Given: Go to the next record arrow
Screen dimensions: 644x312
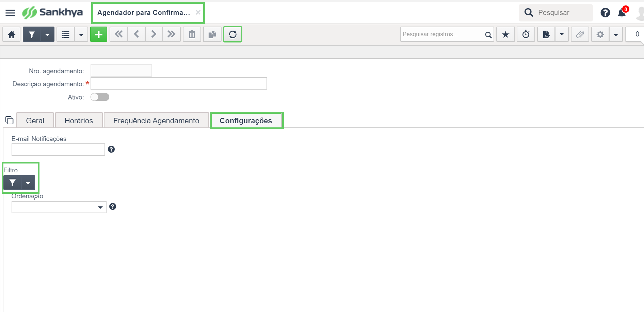Looking at the screenshot, I should (x=154, y=34).
